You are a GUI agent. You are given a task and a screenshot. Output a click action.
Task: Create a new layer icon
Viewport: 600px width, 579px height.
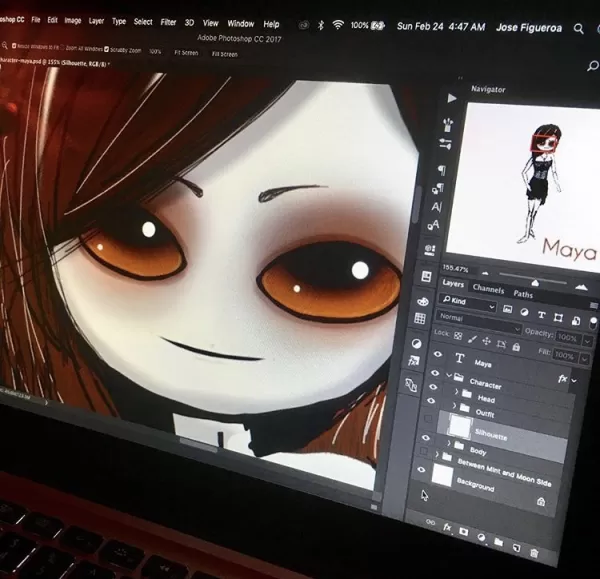click(x=517, y=548)
